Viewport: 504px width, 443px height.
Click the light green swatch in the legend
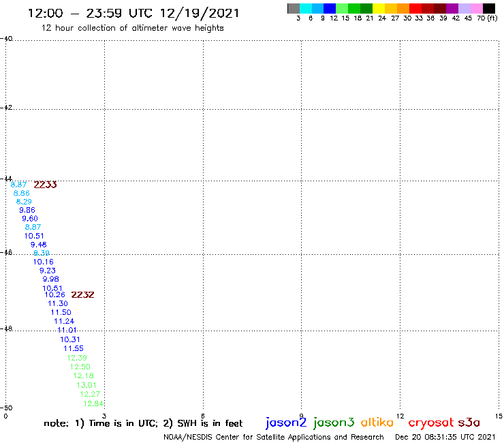tap(342, 8)
